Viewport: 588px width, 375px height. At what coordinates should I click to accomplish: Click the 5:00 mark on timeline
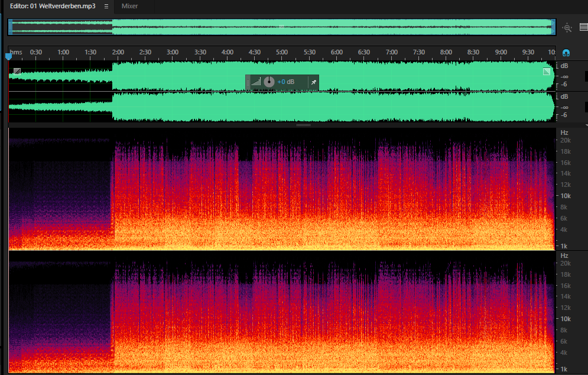pyautogui.click(x=282, y=52)
